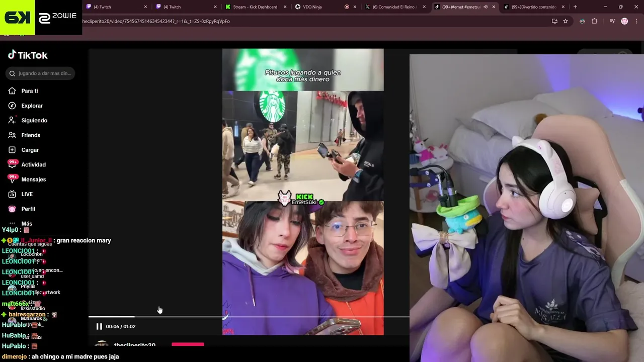This screenshot has height=362, width=644.
Task: Close the Comunidad El Reino tab
Action: tap(424, 7)
